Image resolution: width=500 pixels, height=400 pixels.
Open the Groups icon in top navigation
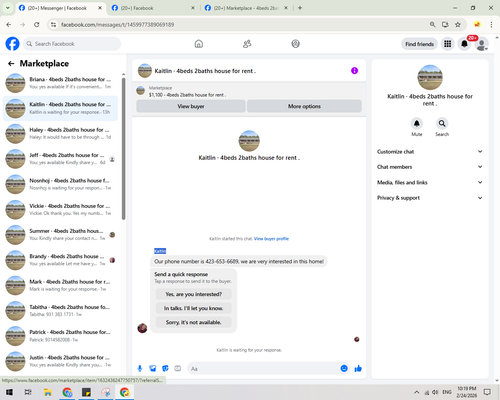click(295, 44)
